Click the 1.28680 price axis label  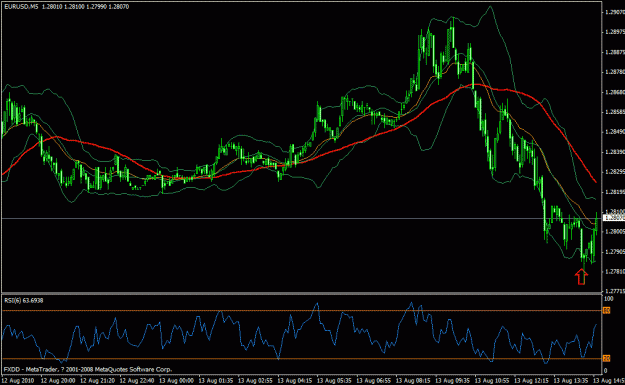[615, 92]
